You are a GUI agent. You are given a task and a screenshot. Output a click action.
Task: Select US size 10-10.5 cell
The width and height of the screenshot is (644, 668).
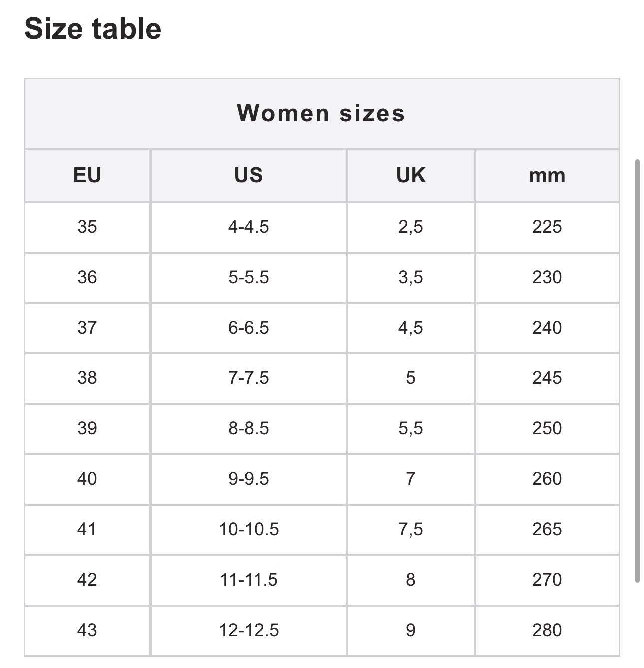(249, 530)
